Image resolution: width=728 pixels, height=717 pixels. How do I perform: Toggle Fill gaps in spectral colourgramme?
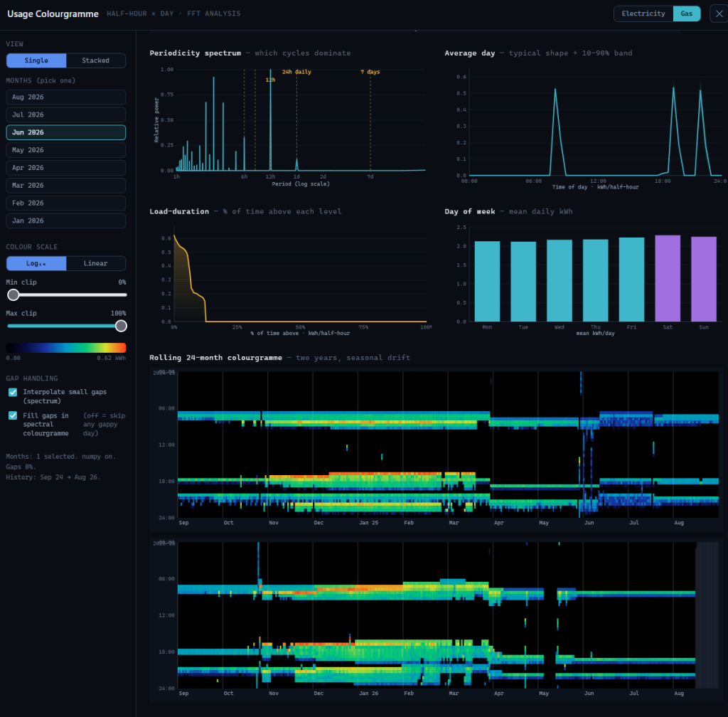click(13, 415)
